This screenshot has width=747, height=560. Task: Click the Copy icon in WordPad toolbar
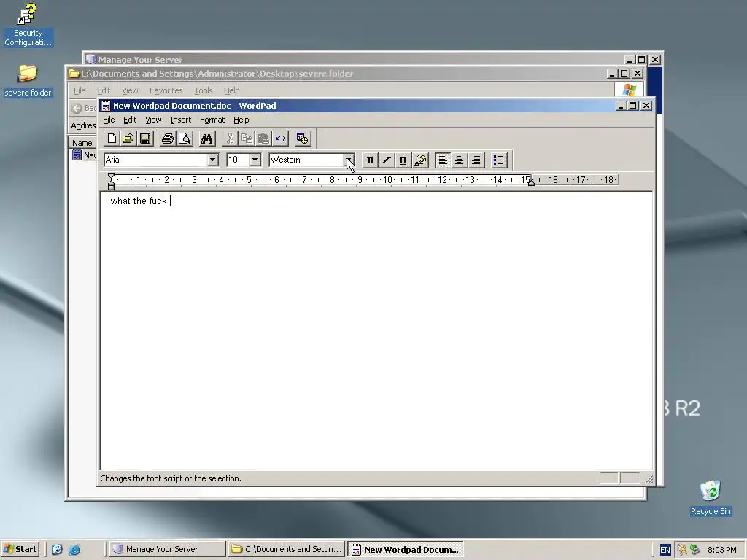coord(247,139)
